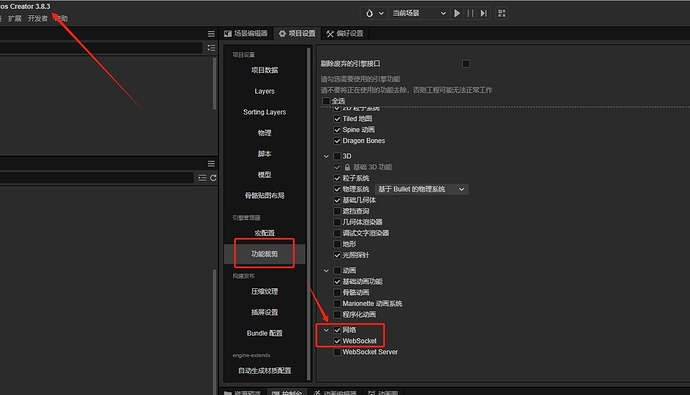Focus the upper left panel search field

click(101, 48)
